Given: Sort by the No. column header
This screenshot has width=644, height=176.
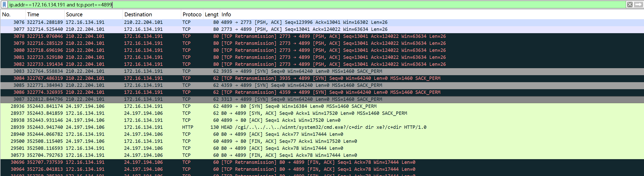Looking at the screenshot, I should 13,15.
